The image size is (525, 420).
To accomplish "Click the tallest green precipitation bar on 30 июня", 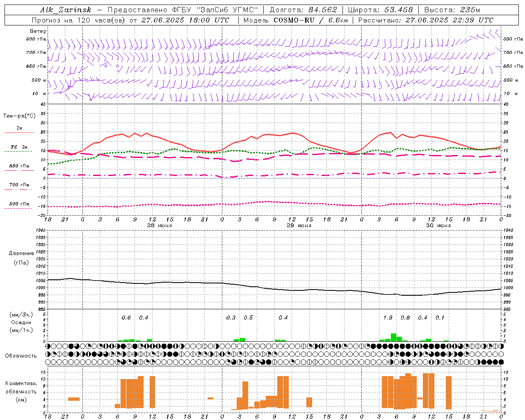I will pos(393,338).
